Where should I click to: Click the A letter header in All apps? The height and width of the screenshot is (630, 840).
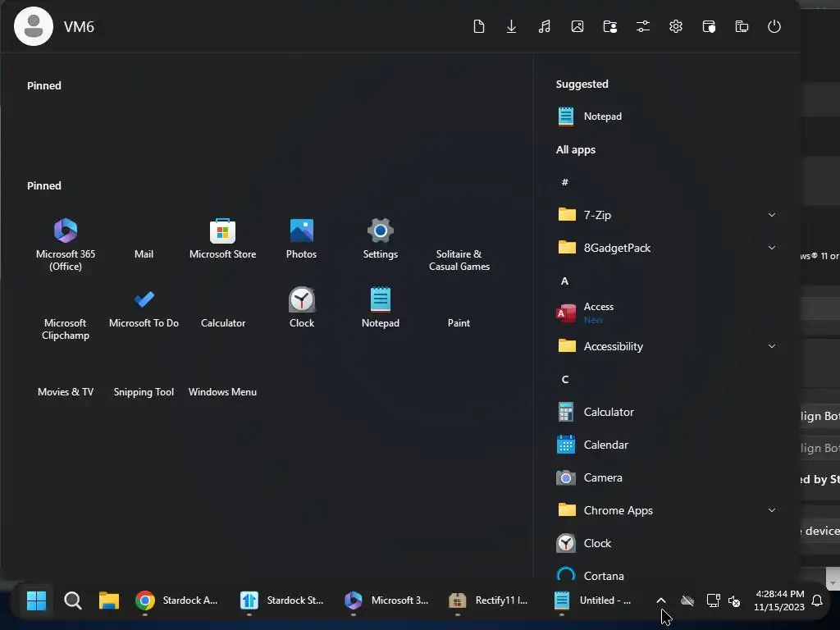[564, 281]
